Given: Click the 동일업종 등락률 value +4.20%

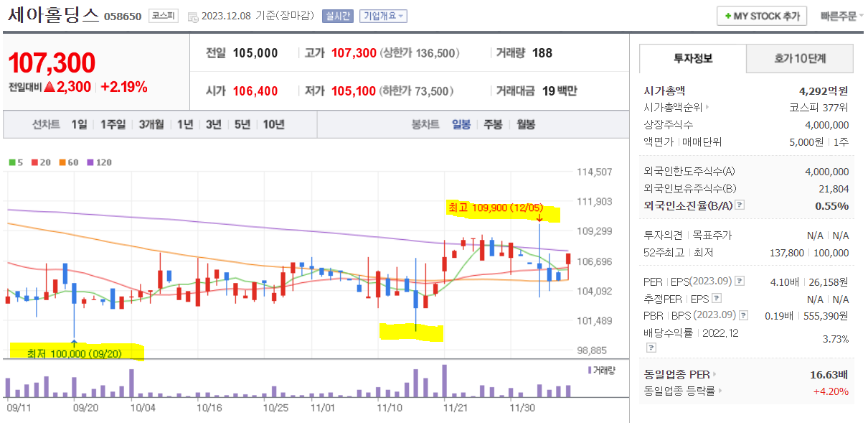Looking at the screenshot, I should 831,391.
